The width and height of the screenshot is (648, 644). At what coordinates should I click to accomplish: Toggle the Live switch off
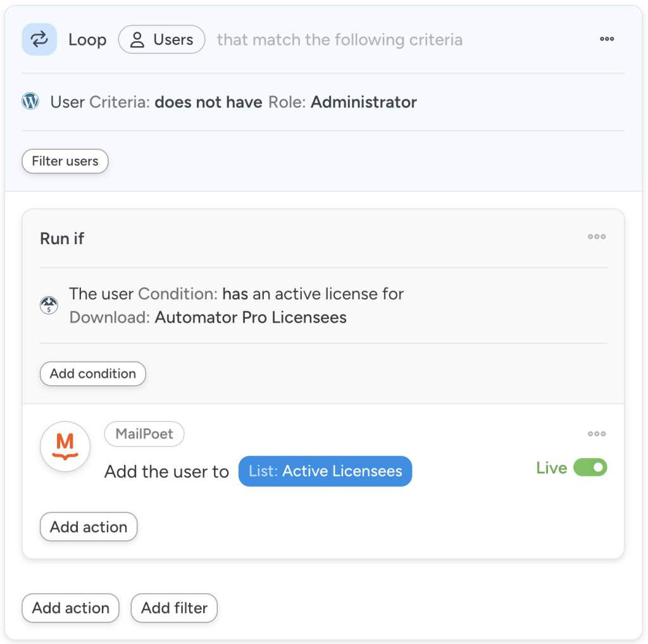click(590, 467)
